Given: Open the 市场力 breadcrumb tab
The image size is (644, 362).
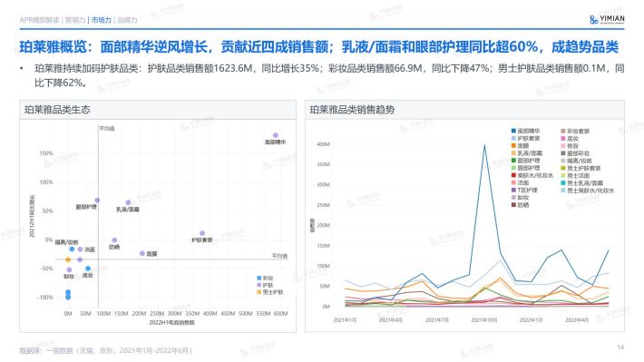Looking at the screenshot, I should (102, 20).
